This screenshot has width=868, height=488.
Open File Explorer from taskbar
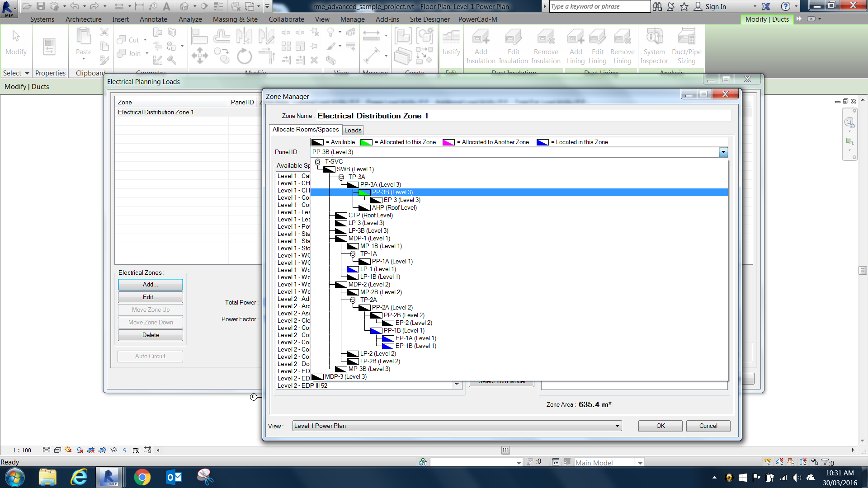click(47, 477)
